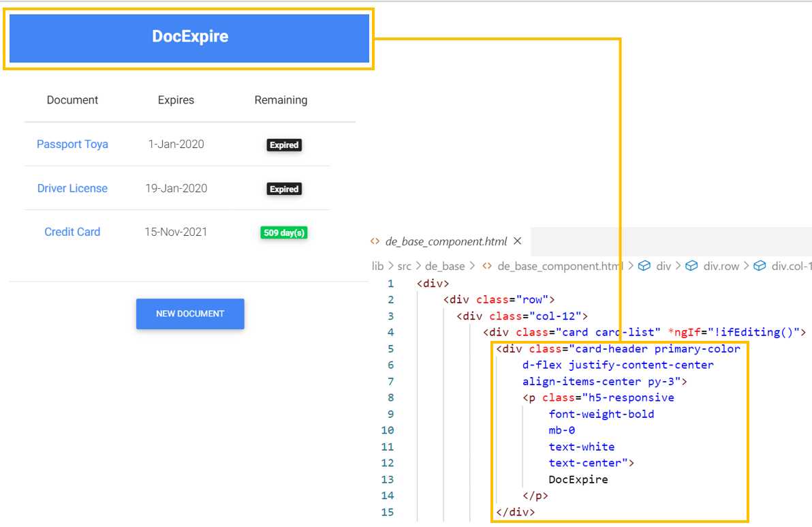Click the cube icon before div.row breadcrumb
This screenshot has width=812, height=527.
tap(692, 266)
